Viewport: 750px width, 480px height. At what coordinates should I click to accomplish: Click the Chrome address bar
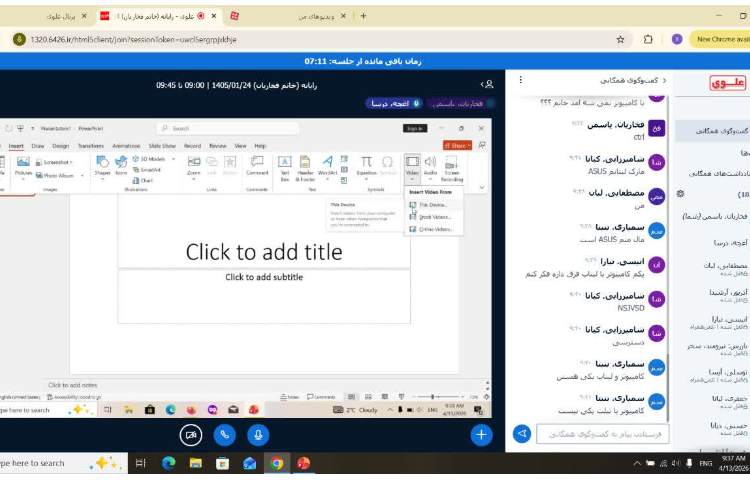(x=318, y=39)
